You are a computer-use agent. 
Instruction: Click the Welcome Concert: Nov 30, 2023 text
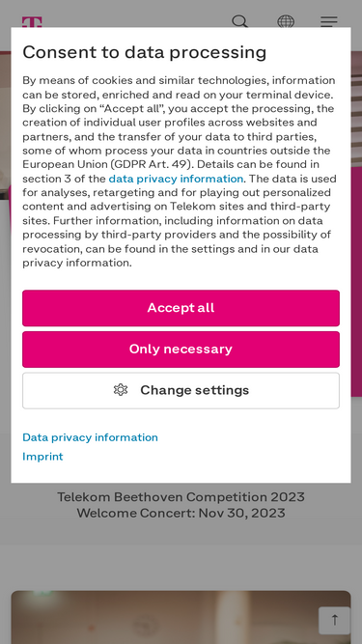[181, 514]
